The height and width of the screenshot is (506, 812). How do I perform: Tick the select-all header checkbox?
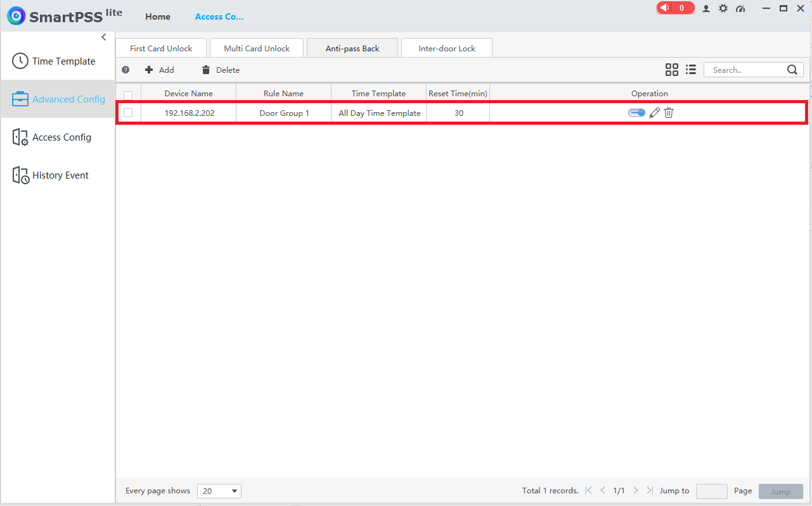[x=128, y=95]
